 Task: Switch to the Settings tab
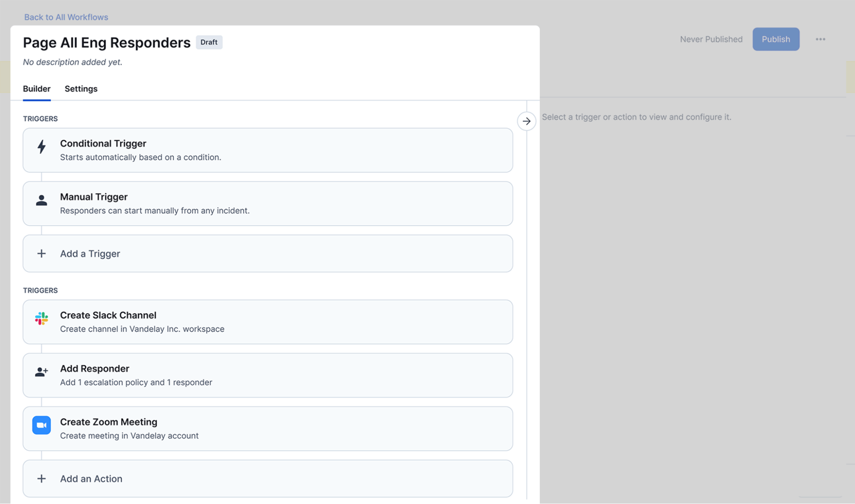point(81,89)
